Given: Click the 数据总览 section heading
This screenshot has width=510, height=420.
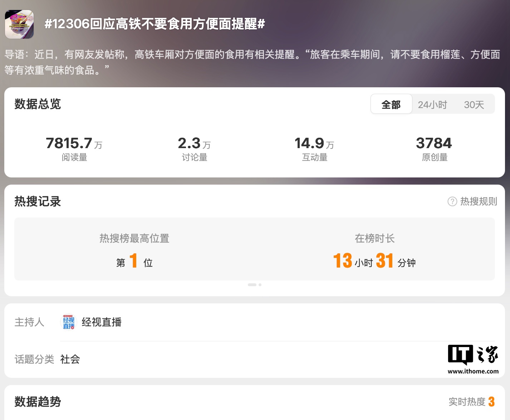Looking at the screenshot, I should click(38, 104).
